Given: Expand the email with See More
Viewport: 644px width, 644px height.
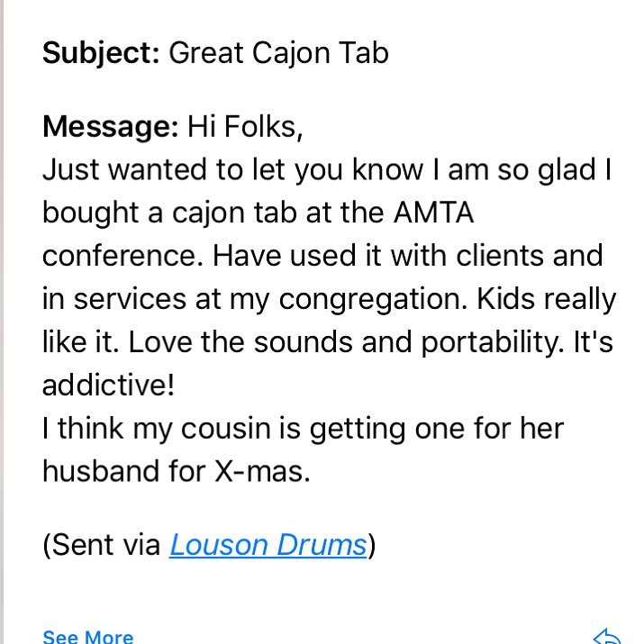Looking at the screenshot, I should click(x=88, y=636).
